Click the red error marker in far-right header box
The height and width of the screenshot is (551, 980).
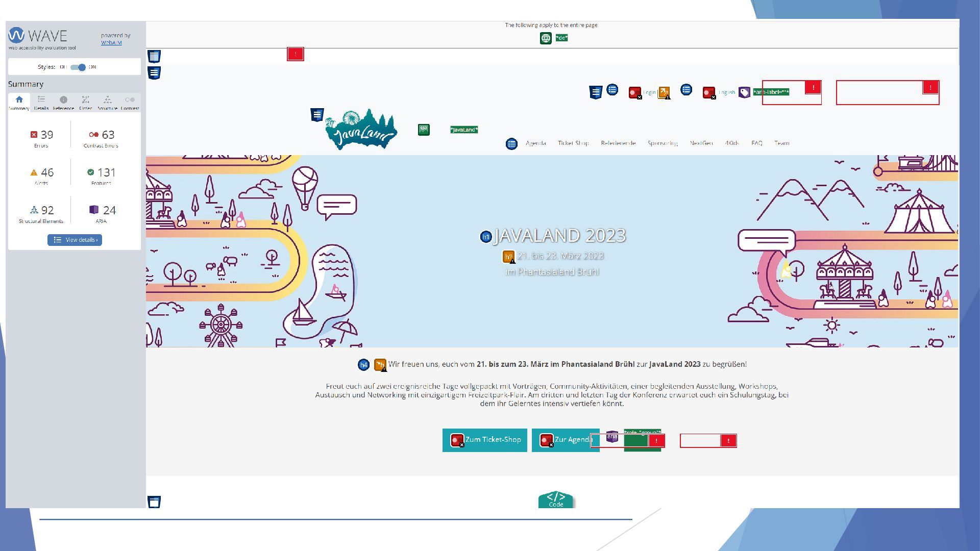[930, 88]
